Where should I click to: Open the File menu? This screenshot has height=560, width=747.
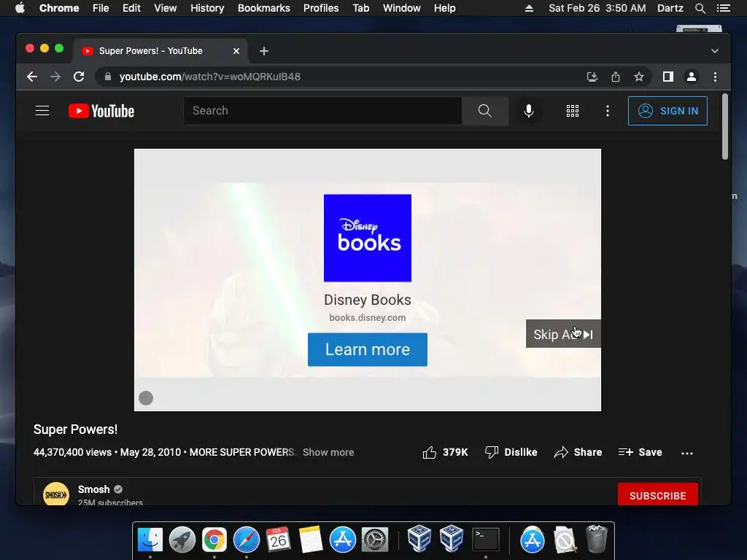101,8
